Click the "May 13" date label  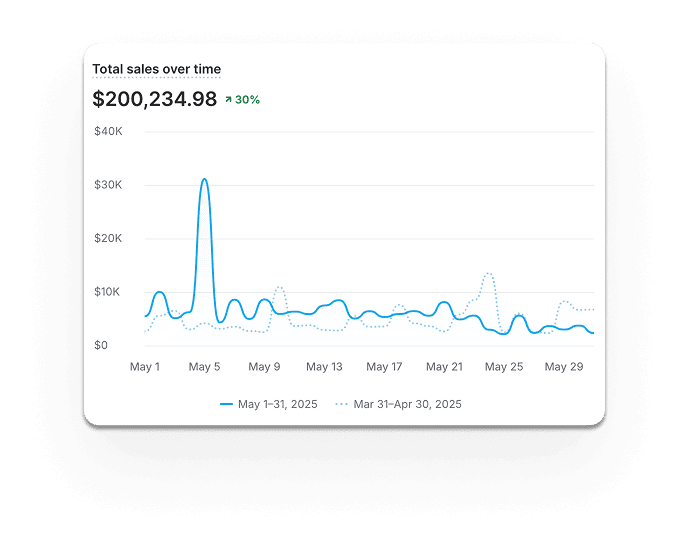[324, 367]
